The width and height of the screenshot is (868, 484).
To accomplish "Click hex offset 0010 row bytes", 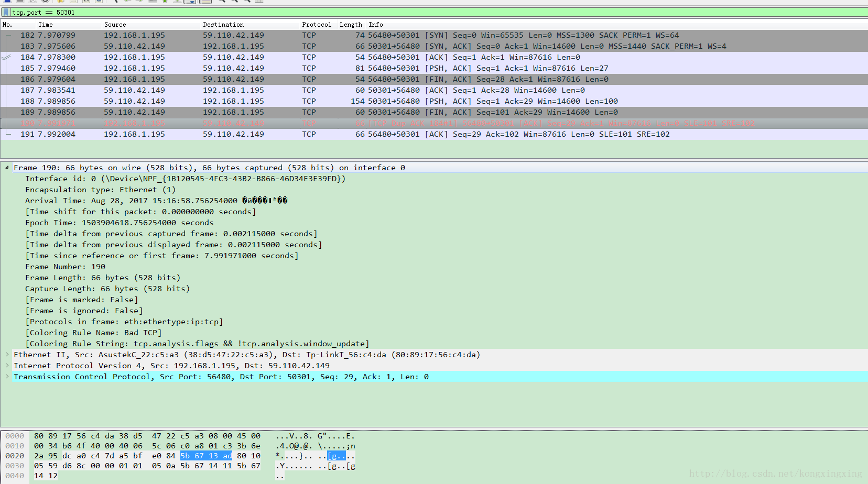I will (x=147, y=446).
